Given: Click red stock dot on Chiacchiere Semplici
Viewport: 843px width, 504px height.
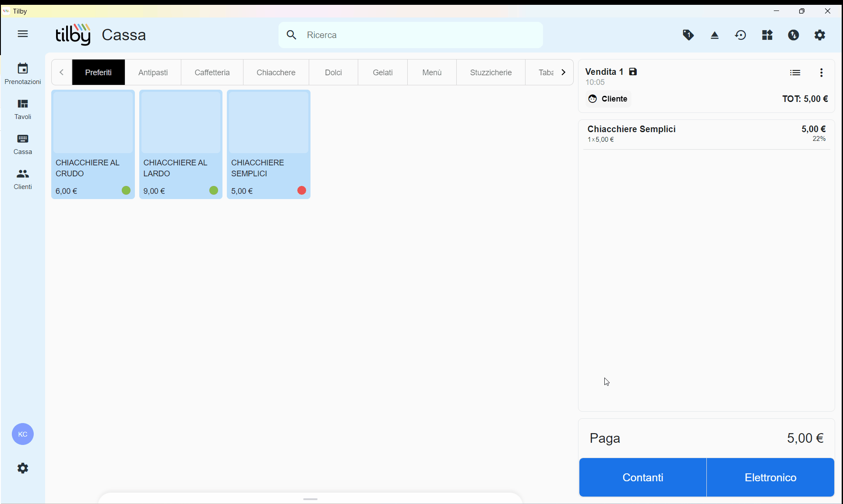Looking at the screenshot, I should (x=302, y=190).
